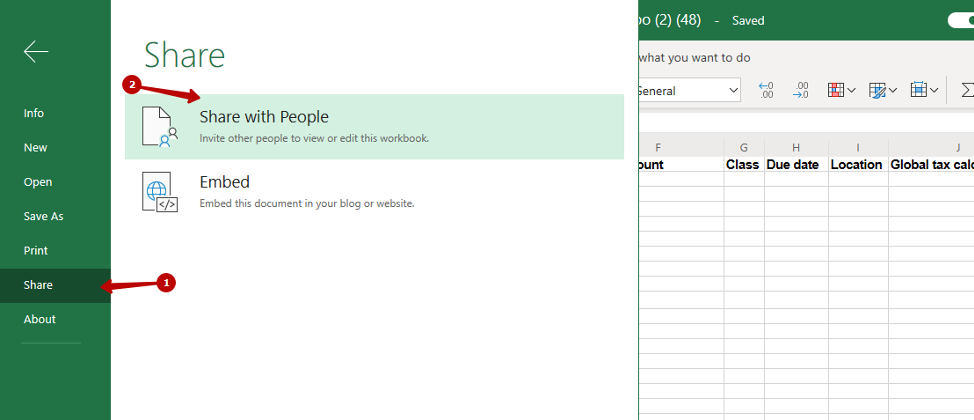Click the 'what you want to do' search box
974x420 pixels.
point(694,58)
